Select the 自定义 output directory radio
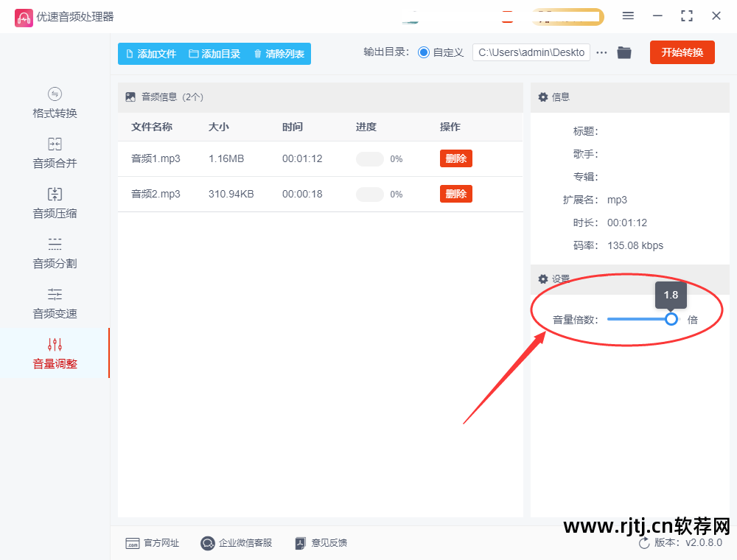 pyautogui.click(x=424, y=52)
